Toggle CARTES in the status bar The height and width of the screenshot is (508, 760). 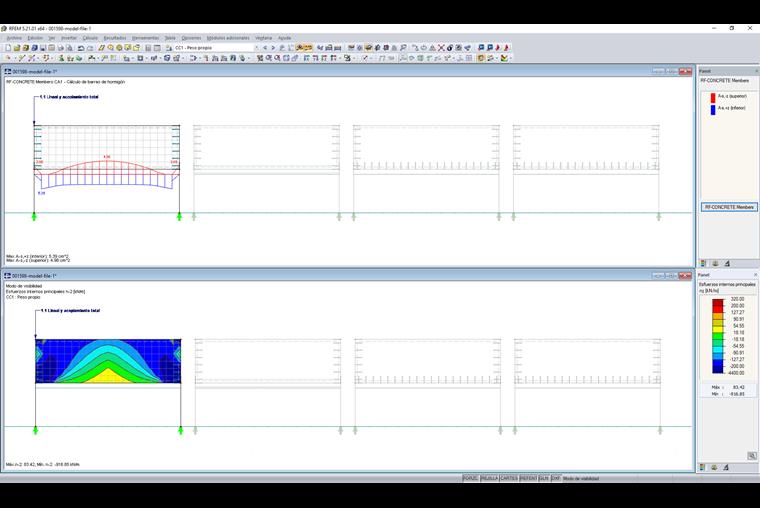point(509,478)
